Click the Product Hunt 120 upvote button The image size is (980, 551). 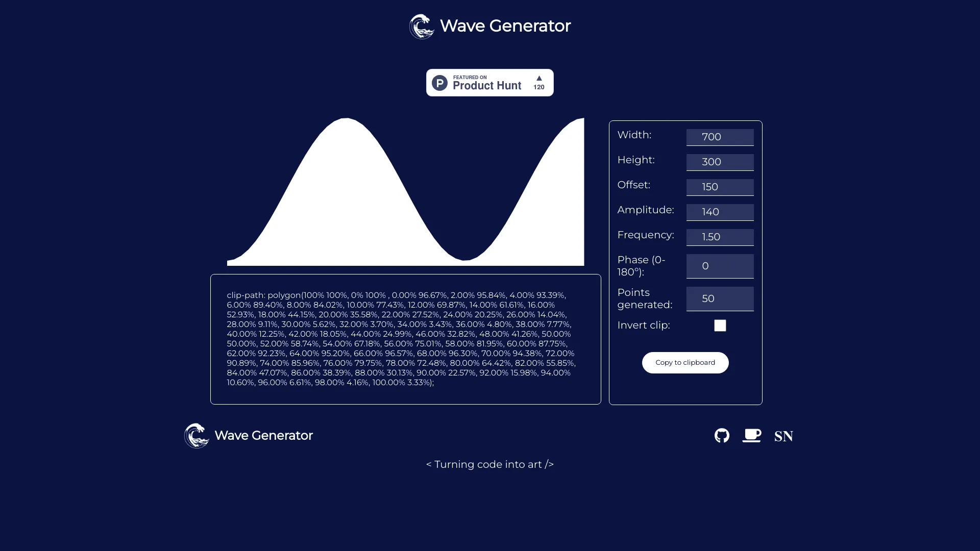[539, 82]
